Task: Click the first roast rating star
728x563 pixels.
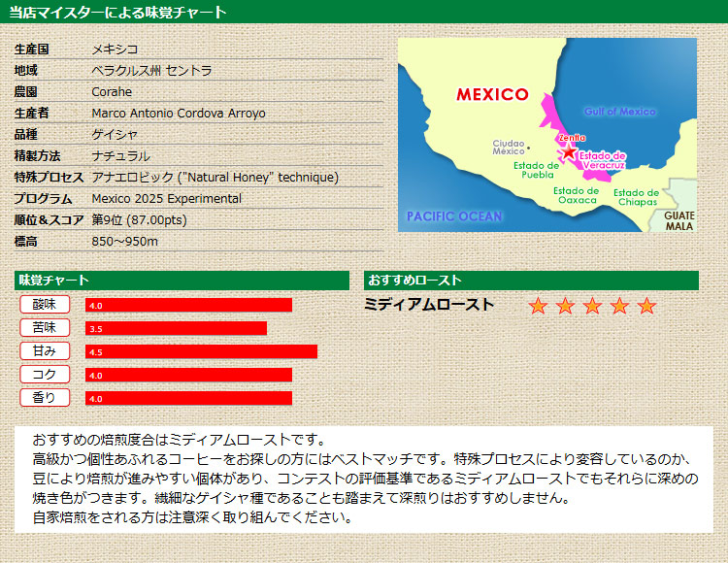Action: [538, 307]
